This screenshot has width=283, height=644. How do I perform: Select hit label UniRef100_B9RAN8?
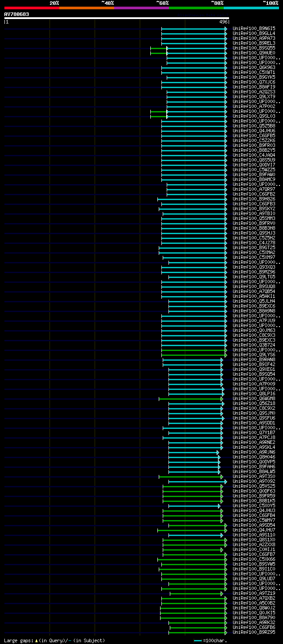pyautogui.click(x=254, y=359)
